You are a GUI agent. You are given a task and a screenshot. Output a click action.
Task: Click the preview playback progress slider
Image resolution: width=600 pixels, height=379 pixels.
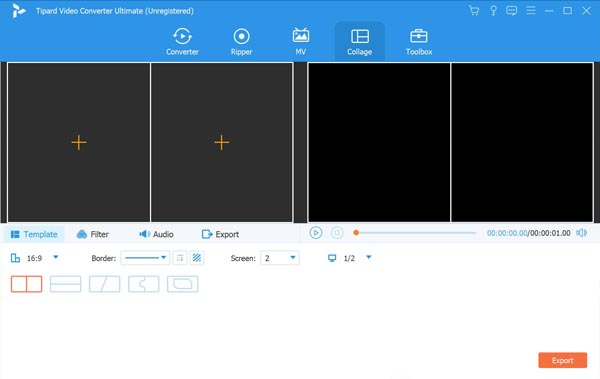click(x=415, y=233)
